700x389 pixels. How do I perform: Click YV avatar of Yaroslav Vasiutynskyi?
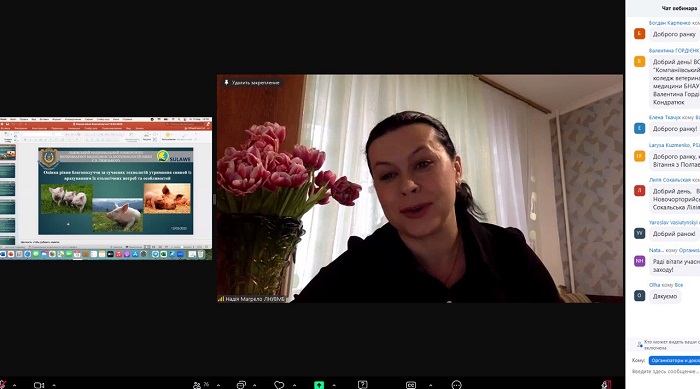(x=639, y=233)
